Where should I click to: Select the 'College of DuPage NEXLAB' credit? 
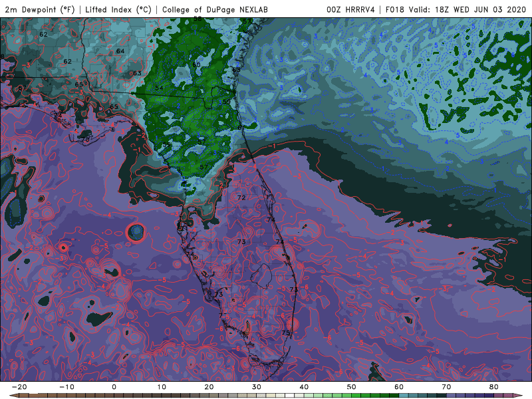point(215,9)
